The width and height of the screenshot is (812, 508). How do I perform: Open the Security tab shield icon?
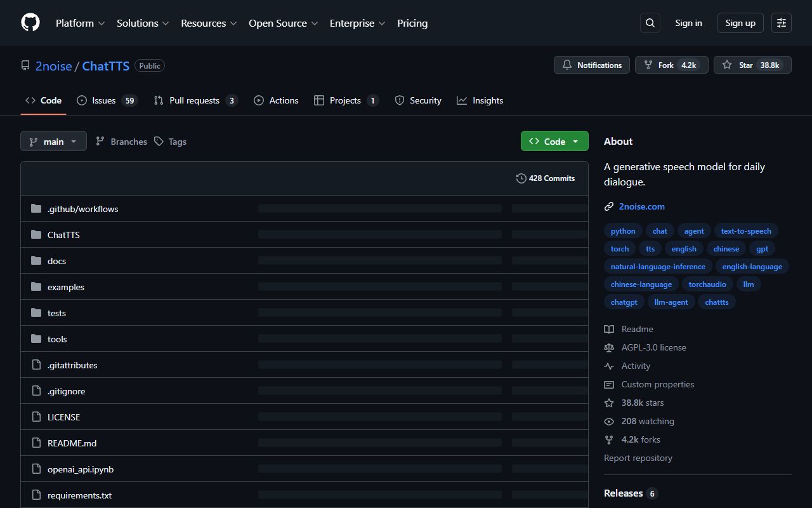click(400, 100)
